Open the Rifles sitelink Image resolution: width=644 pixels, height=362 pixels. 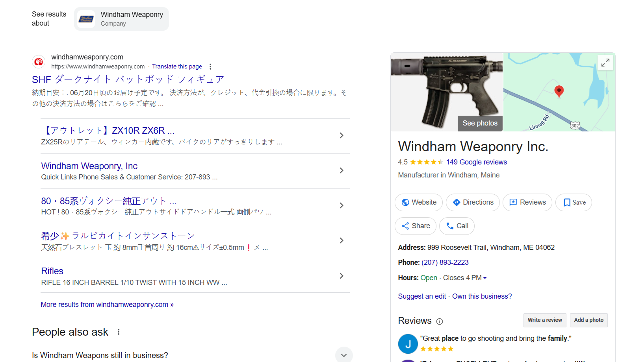point(52,271)
